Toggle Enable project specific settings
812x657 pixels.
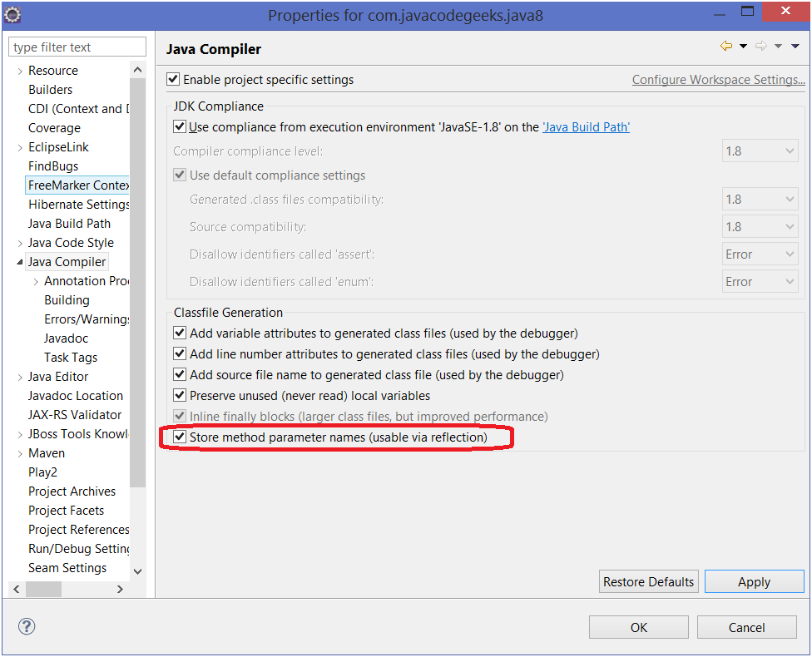click(173, 79)
